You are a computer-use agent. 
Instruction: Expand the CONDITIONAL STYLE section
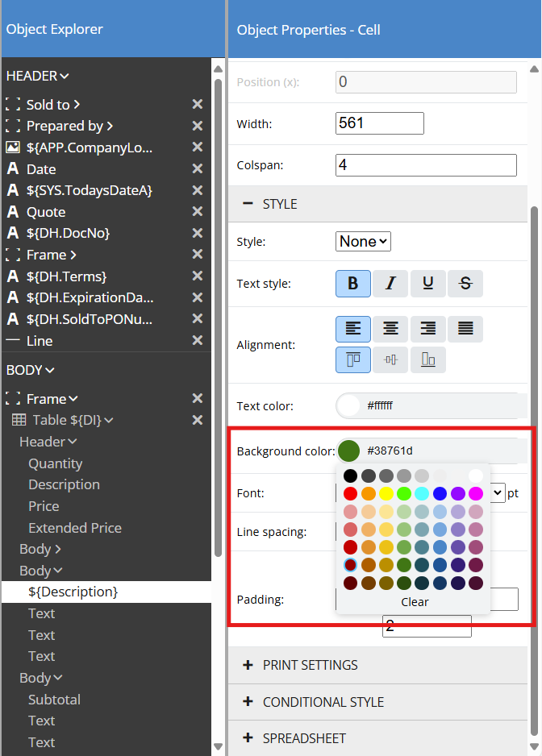coord(323,702)
